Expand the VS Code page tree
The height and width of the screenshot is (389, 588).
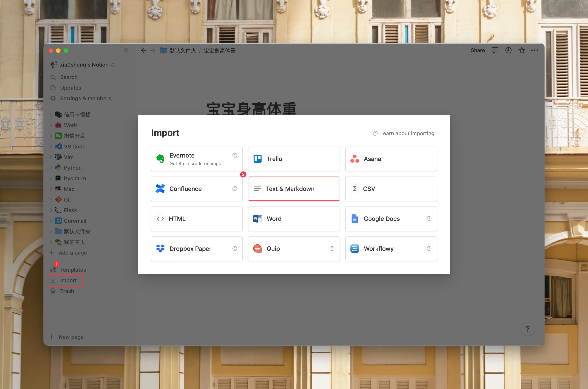coord(51,147)
